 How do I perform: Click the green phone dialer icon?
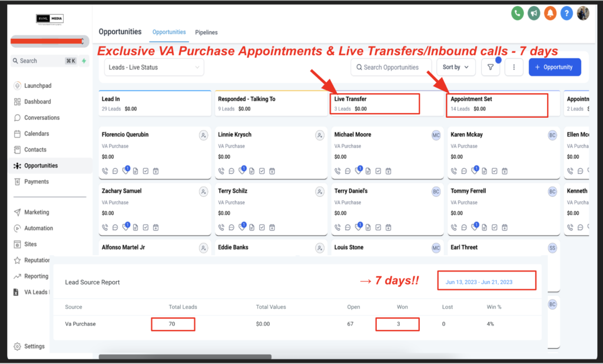517,13
